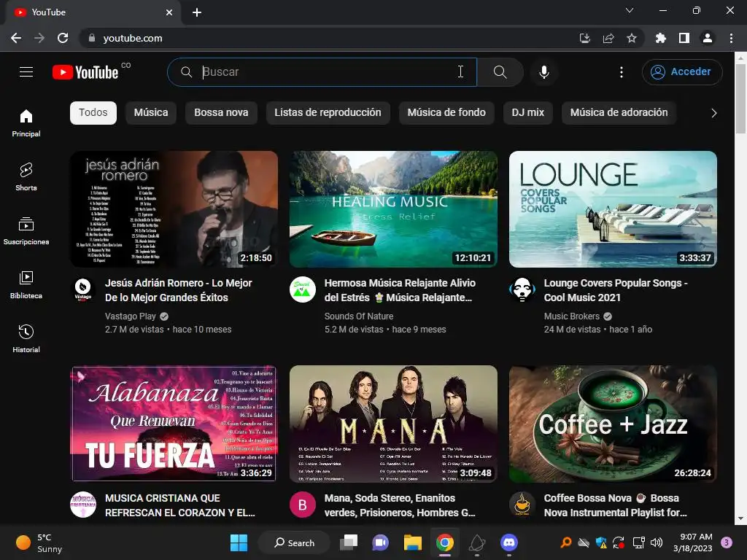Click the YouTube logo
Image resolution: width=747 pixels, height=560 pixels.
85,72
